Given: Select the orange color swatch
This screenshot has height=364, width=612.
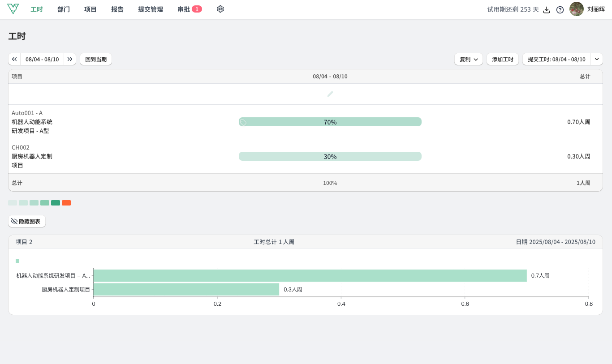Looking at the screenshot, I should 66,203.
